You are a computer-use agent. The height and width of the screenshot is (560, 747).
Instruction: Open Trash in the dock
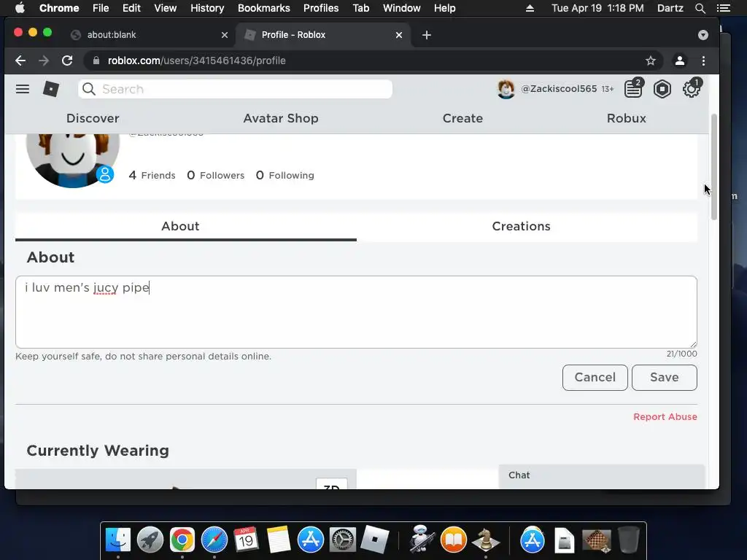(x=628, y=540)
